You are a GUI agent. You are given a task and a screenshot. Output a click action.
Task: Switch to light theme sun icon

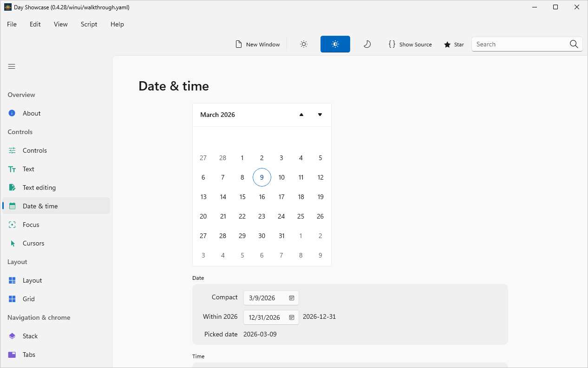304,44
